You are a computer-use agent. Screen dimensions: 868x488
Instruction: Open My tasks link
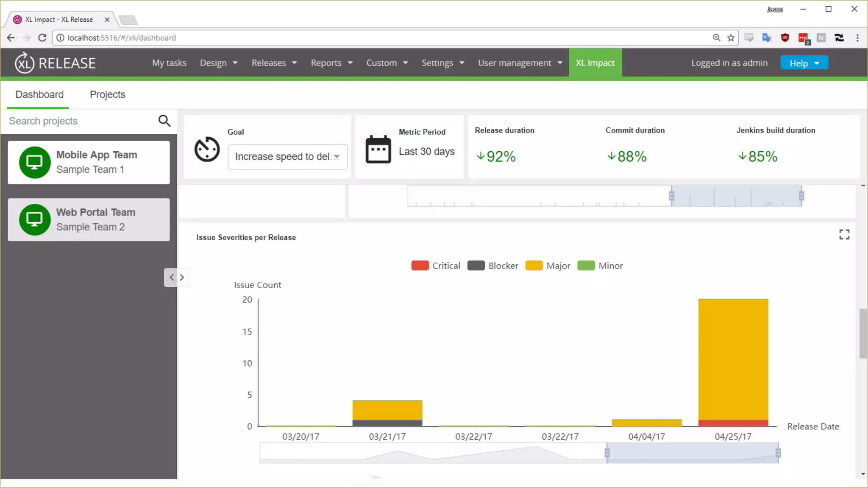coord(169,63)
